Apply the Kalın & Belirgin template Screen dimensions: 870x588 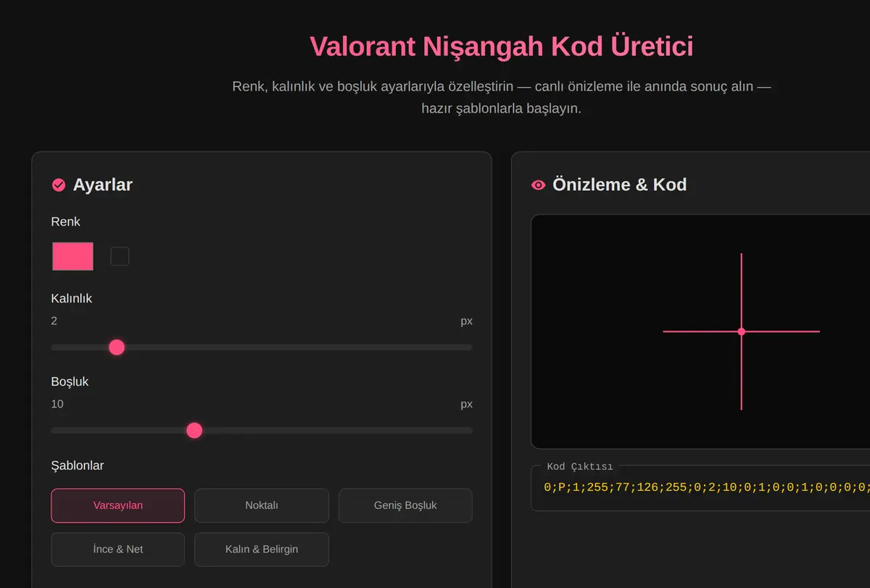(x=261, y=549)
